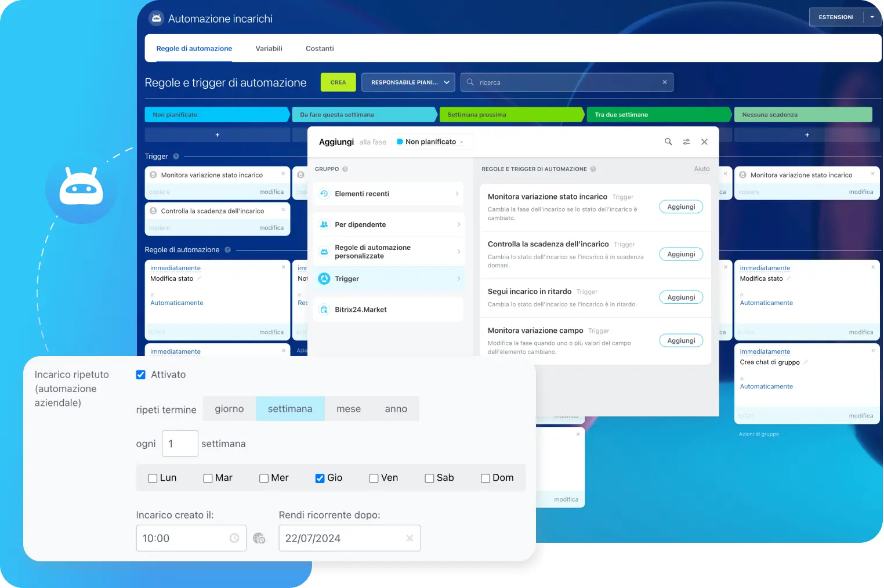Edit pencil next to Crea chat di gruppo
The image size is (884, 588).
pyautogui.click(x=806, y=362)
